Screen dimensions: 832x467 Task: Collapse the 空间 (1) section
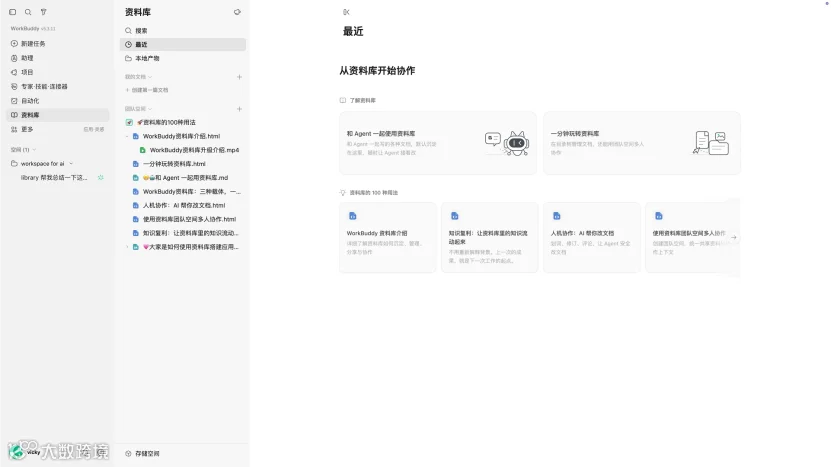pos(34,150)
